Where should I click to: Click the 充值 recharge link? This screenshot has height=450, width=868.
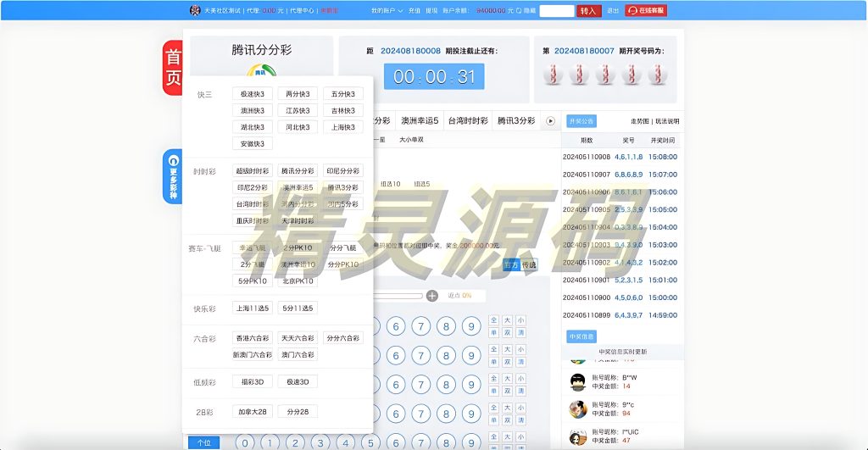point(414,10)
